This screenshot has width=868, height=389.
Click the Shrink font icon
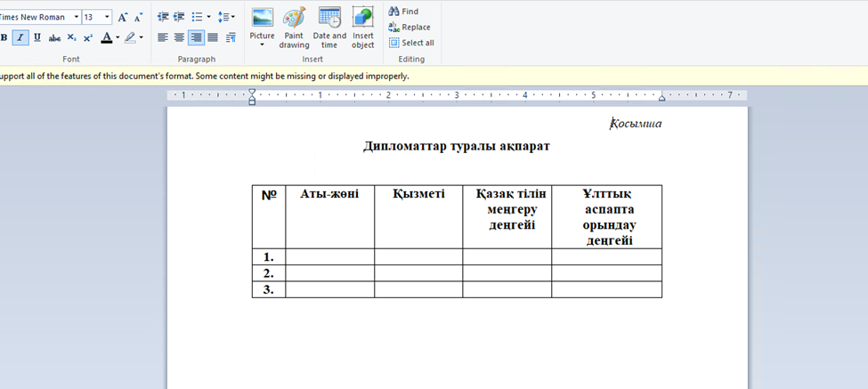click(x=138, y=17)
